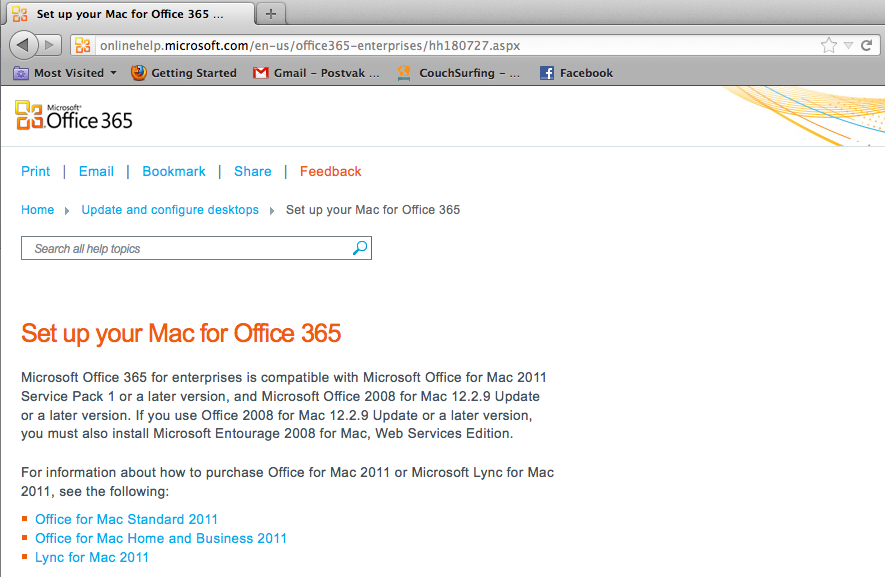
Task: Open the address bar history dropdown arrow
Action: [x=848, y=45]
